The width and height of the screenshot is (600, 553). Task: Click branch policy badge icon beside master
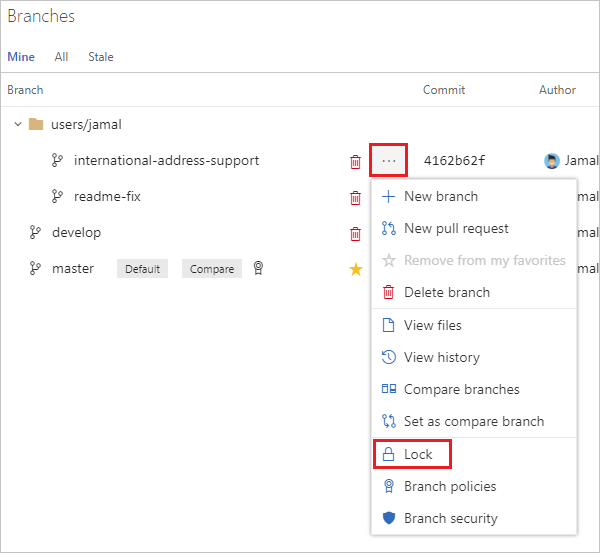[x=258, y=268]
